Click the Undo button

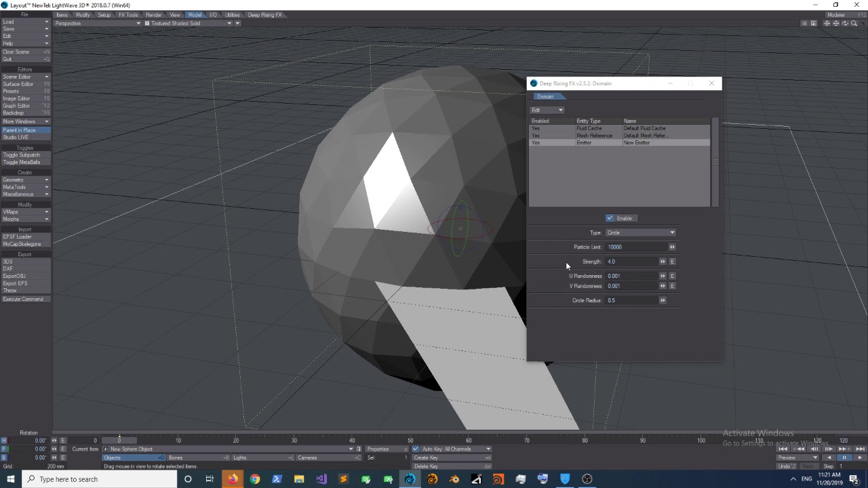pyautogui.click(x=787, y=466)
